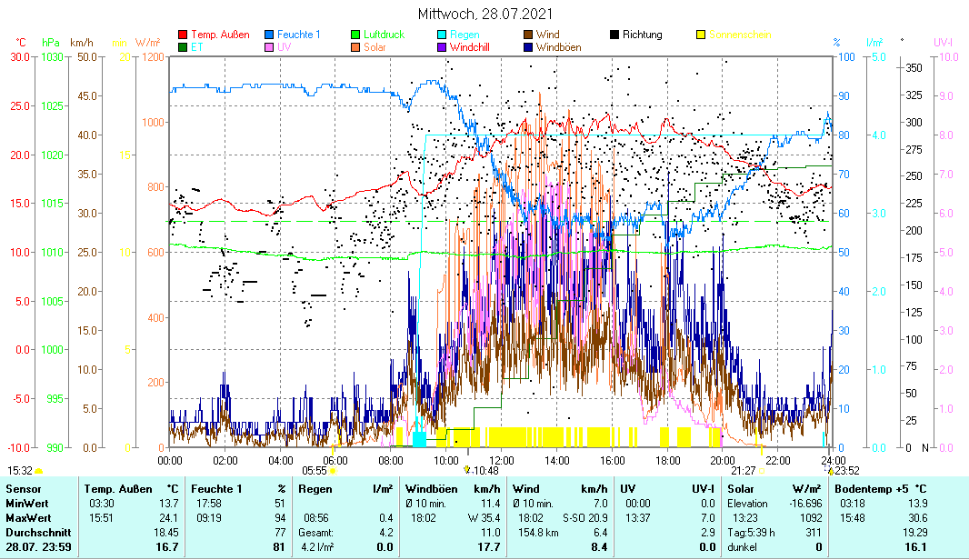
Task: Click the max gust value W 35.4
Action: click(x=484, y=518)
